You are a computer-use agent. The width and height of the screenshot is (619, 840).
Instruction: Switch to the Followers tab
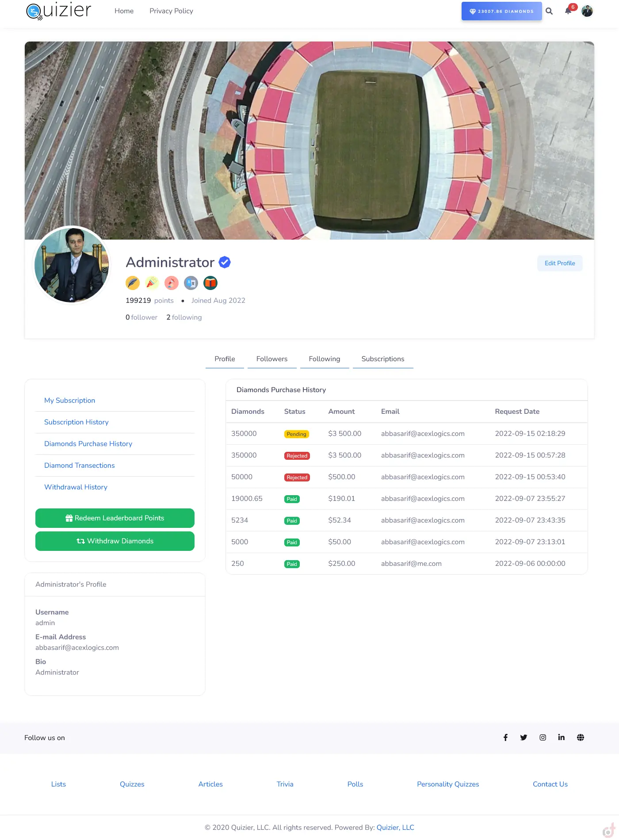coord(272,359)
